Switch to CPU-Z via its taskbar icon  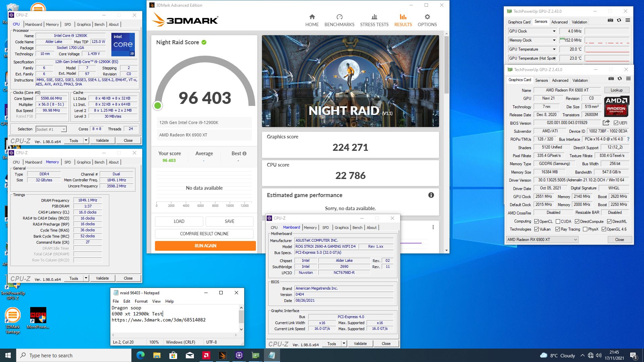(239, 355)
